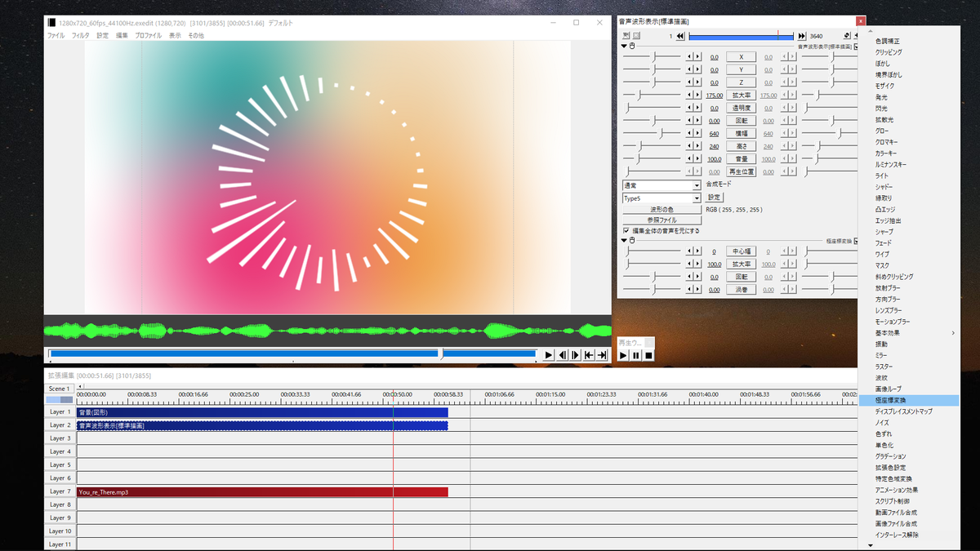Select the You_re_There.mp3 audio clip
The height and width of the screenshot is (551, 980).
(262, 491)
